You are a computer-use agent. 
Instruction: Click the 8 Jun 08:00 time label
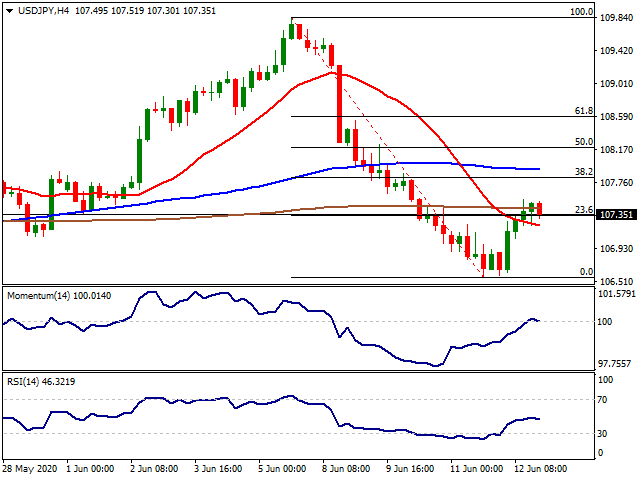click(346, 469)
